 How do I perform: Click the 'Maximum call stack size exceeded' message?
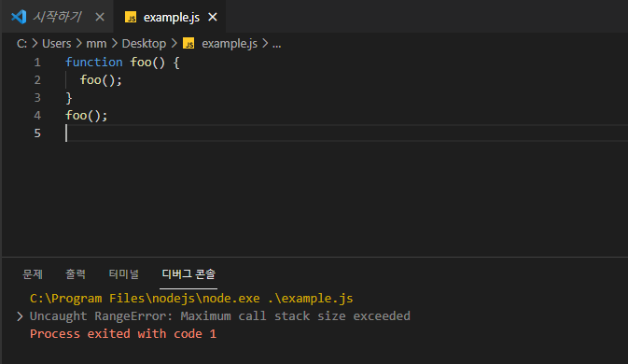[295, 316]
